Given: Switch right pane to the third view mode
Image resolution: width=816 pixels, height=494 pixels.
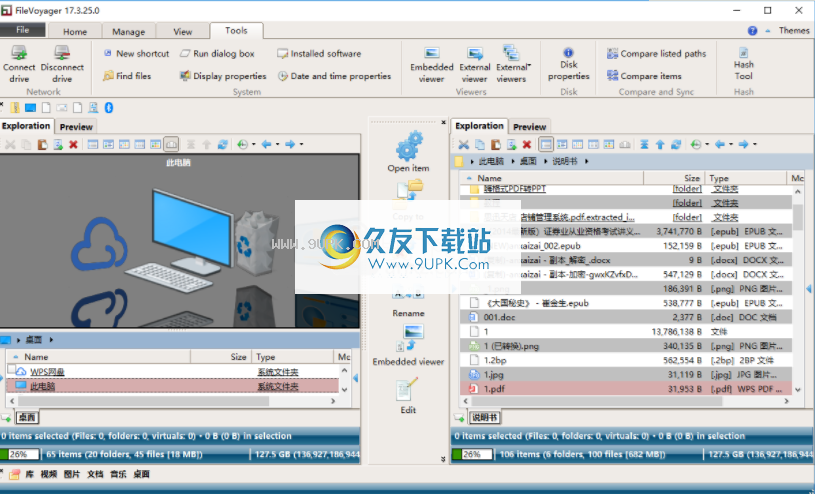Looking at the screenshot, I should point(578,145).
